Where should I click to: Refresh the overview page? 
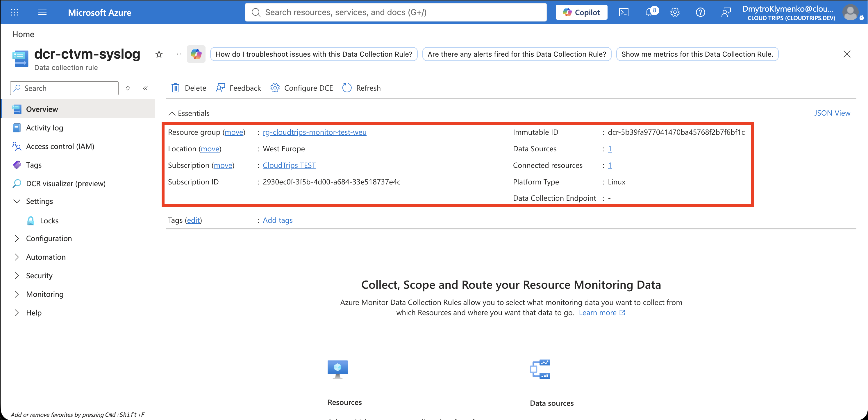[x=362, y=88]
